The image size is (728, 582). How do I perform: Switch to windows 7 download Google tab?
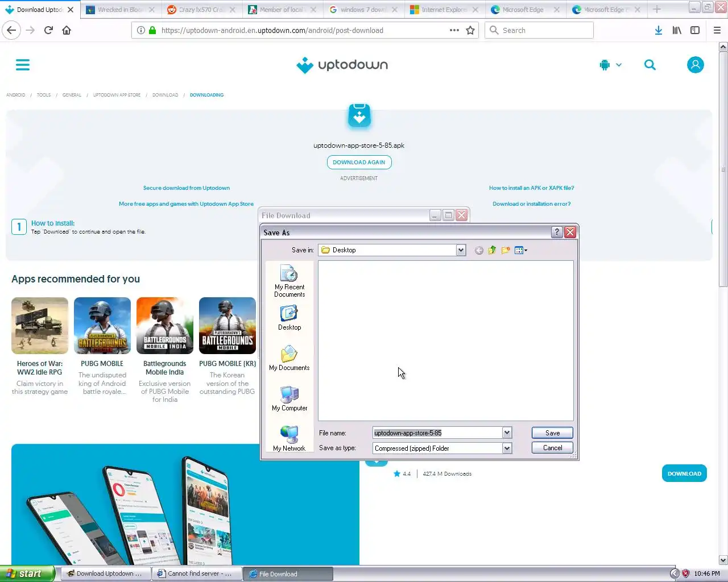tap(363, 10)
